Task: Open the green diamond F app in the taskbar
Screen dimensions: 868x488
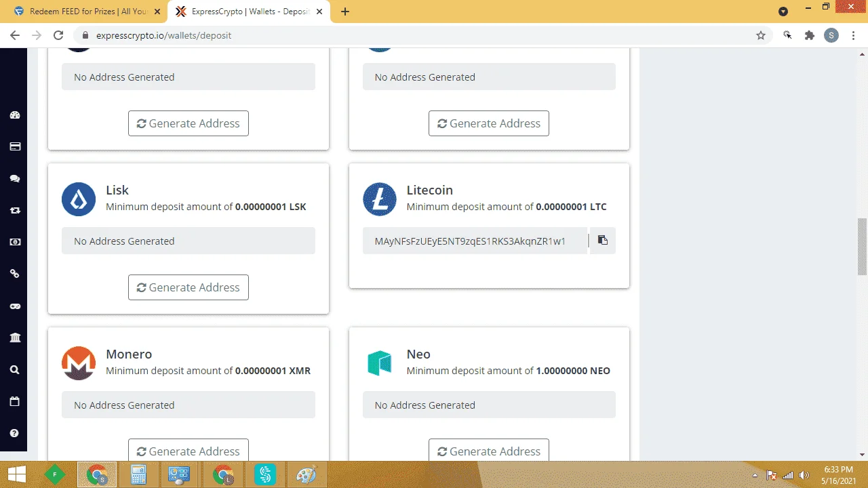Action: 55,474
